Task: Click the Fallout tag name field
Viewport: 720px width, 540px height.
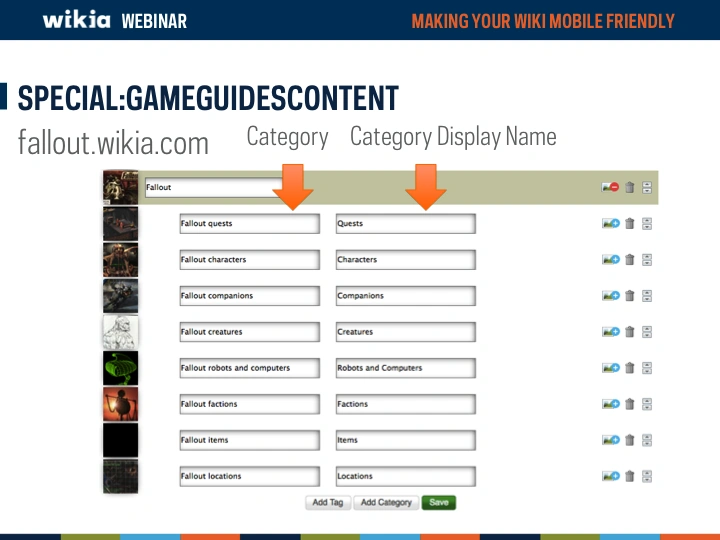Action: (x=213, y=188)
